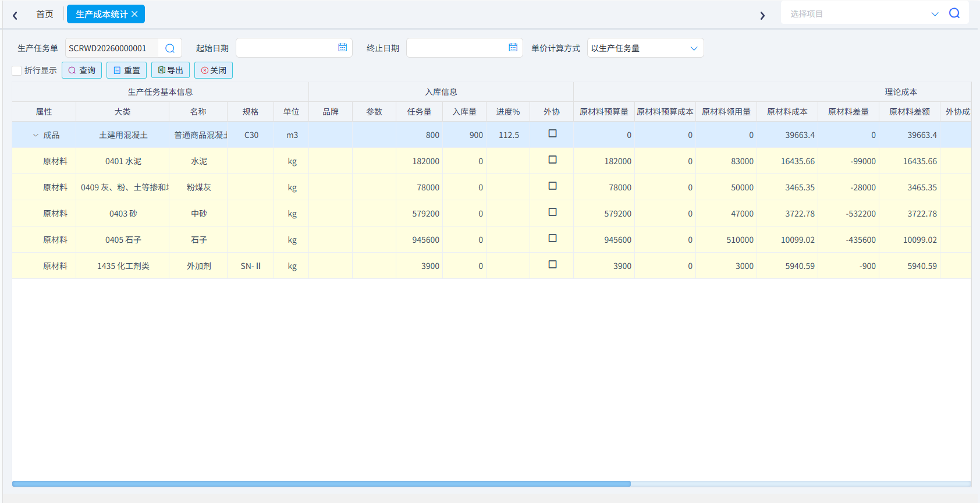Click the 39663.4 原材料成本 value
This screenshot has width=980, height=503.
[x=800, y=135]
